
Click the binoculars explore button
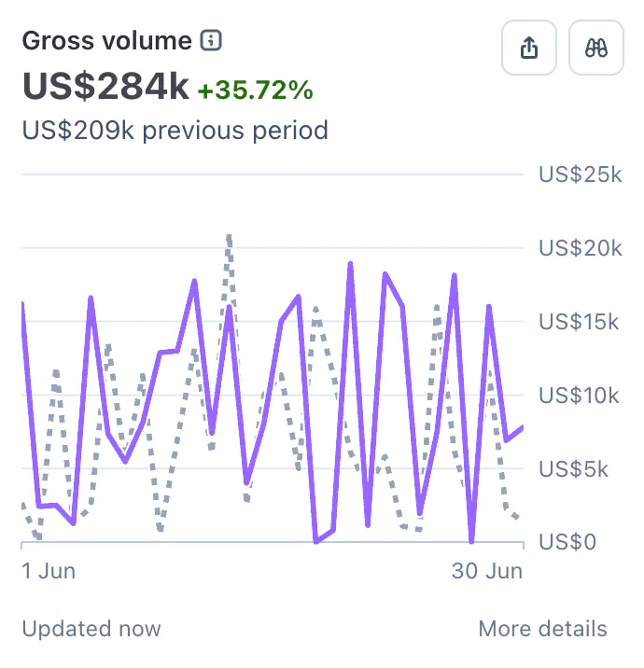pos(596,48)
